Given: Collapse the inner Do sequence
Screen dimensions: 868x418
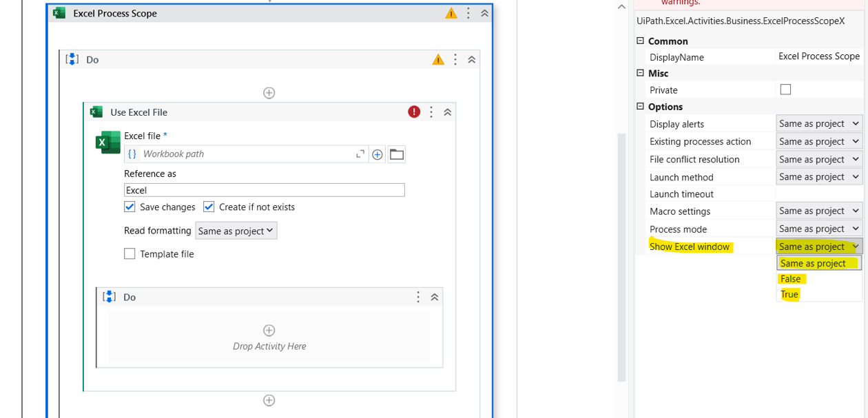Looking at the screenshot, I should pos(435,297).
